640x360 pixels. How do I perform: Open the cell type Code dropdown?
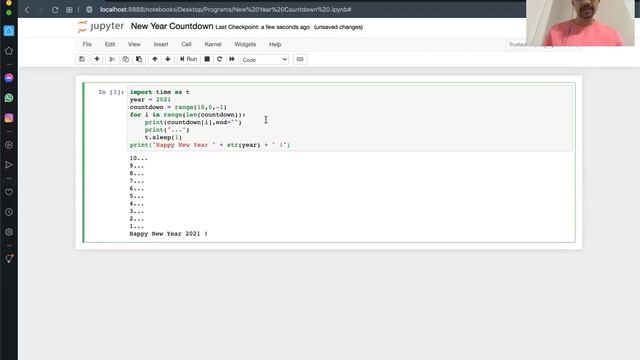pos(264,60)
